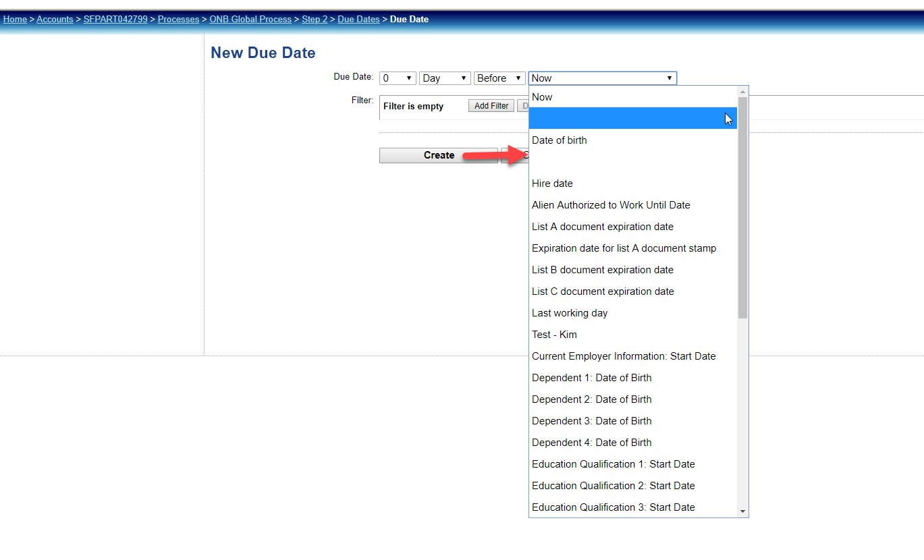Choose Education Qualification 2: Start Date
This screenshot has width=924, height=560.
633,486
